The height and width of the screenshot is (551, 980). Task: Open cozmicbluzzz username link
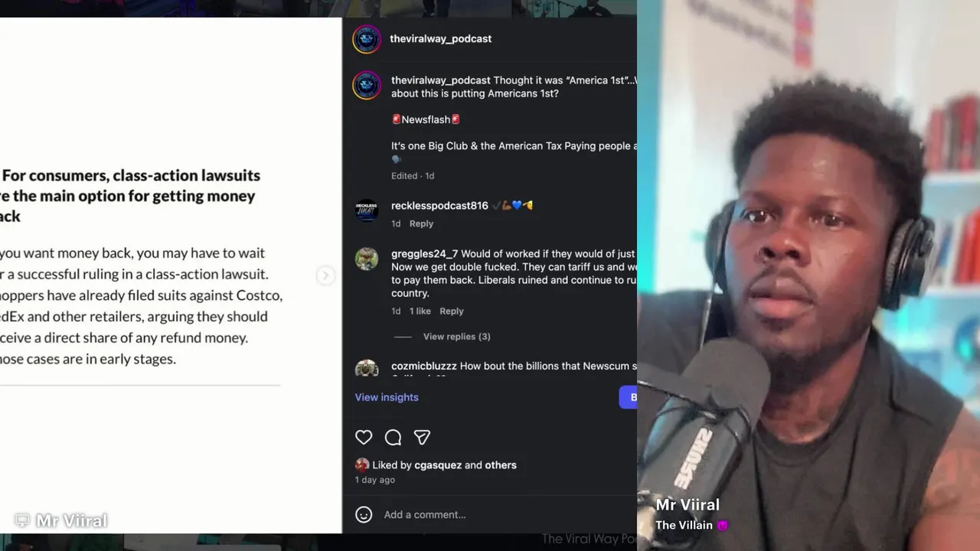tap(423, 367)
